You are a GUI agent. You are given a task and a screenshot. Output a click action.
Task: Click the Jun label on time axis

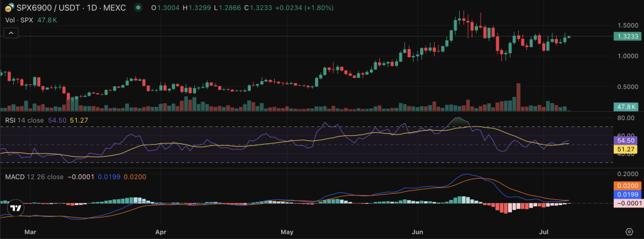pyautogui.click(x=418, y=232)
